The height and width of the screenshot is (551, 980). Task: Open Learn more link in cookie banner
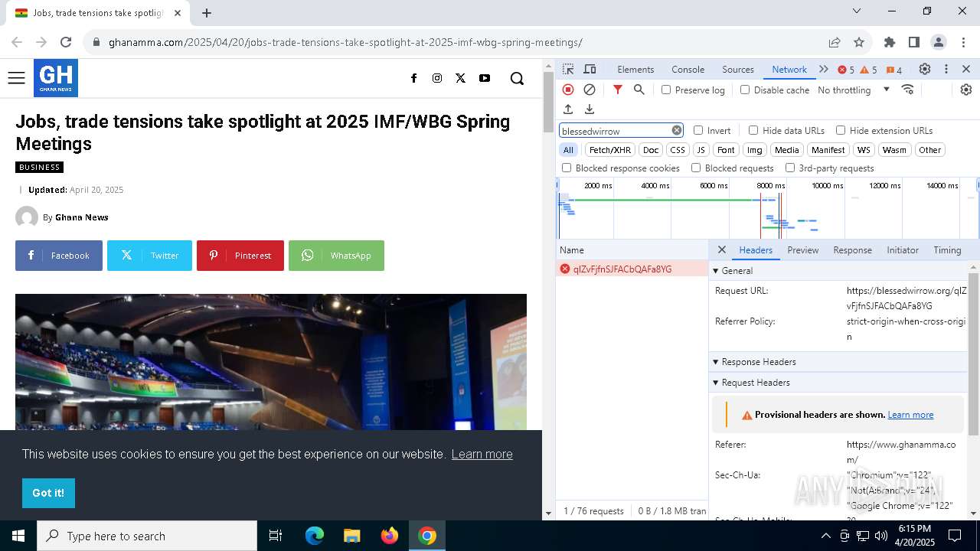[482, 454]
